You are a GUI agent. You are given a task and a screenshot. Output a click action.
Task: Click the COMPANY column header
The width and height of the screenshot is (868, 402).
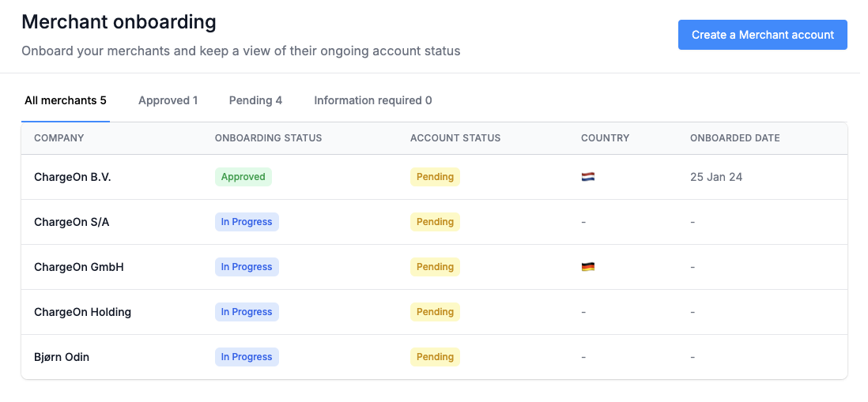tap(59, 138)
